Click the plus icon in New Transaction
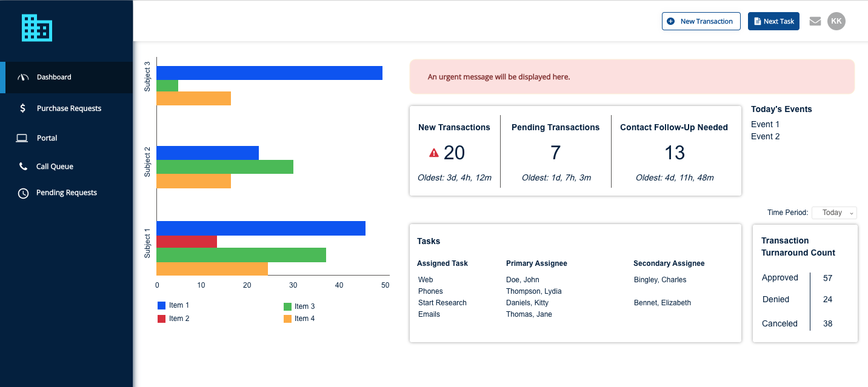Screen dimensions: 868x387 670,21
